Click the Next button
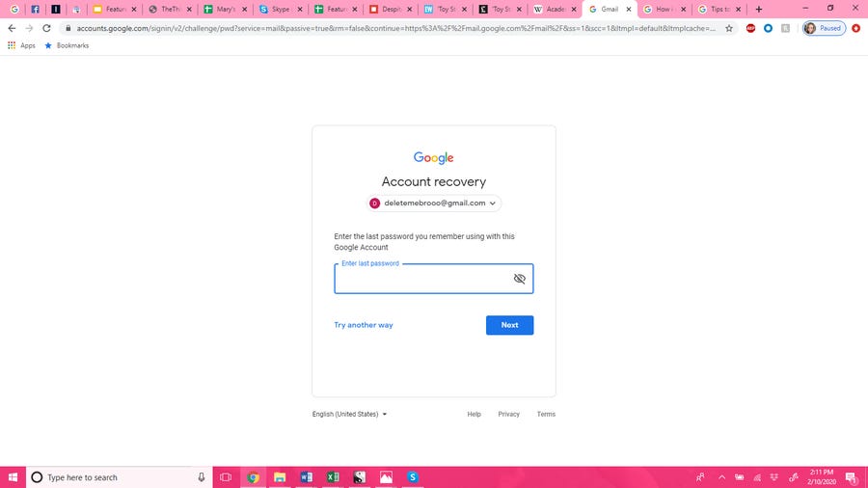Image resolution: width=868 pixels, height=488 pixels. coord(509,325)
